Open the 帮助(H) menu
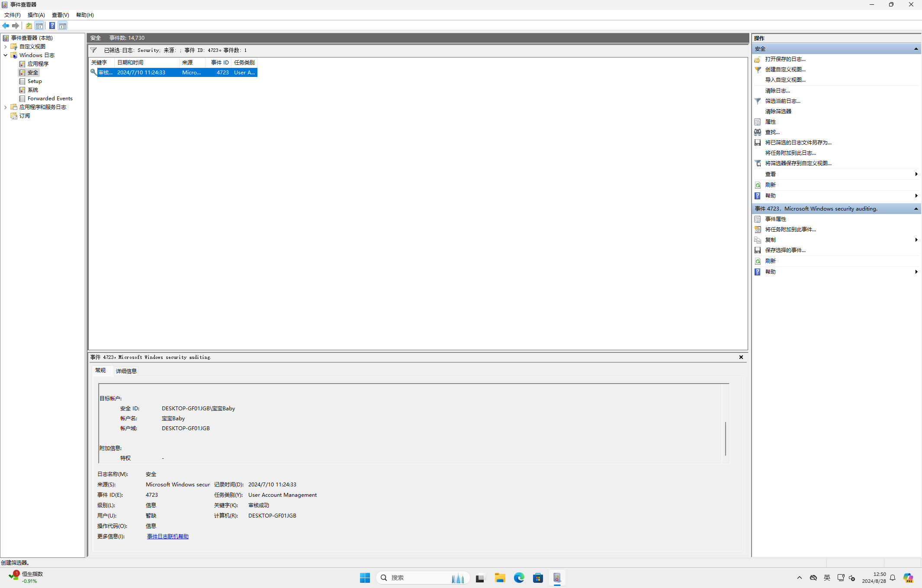Image resolution: width=922 pixels, height=588 pixels. click(x=85, y=15)
